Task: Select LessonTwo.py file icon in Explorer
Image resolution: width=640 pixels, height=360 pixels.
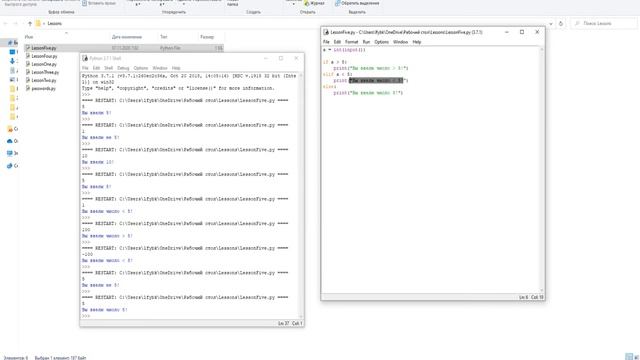Action: (28, 80)
